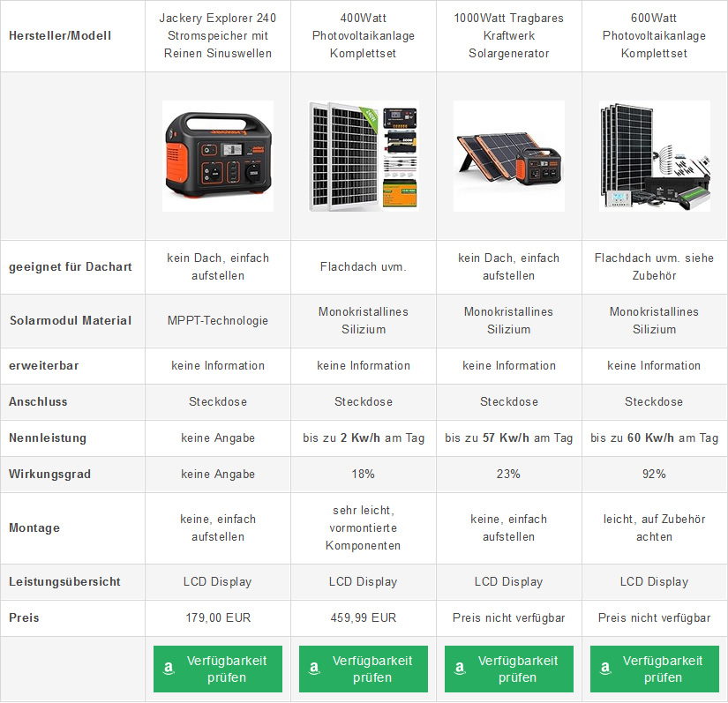
Task: Click the Nennleistung row label
Action: tap(48, 438)
